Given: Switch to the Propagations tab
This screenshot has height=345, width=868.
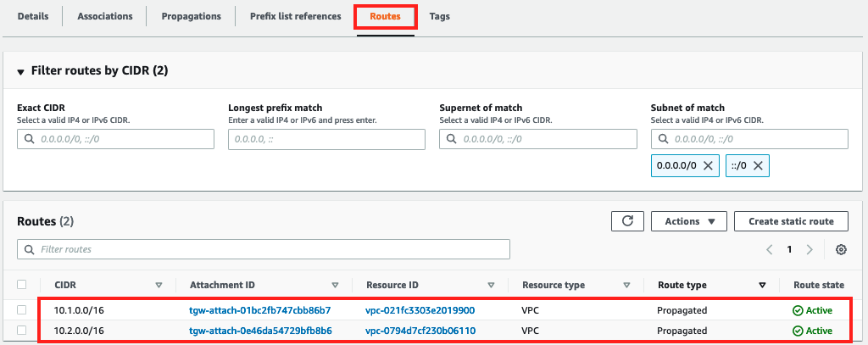Looking at the screenshot, I should click(x=191, y=16).
